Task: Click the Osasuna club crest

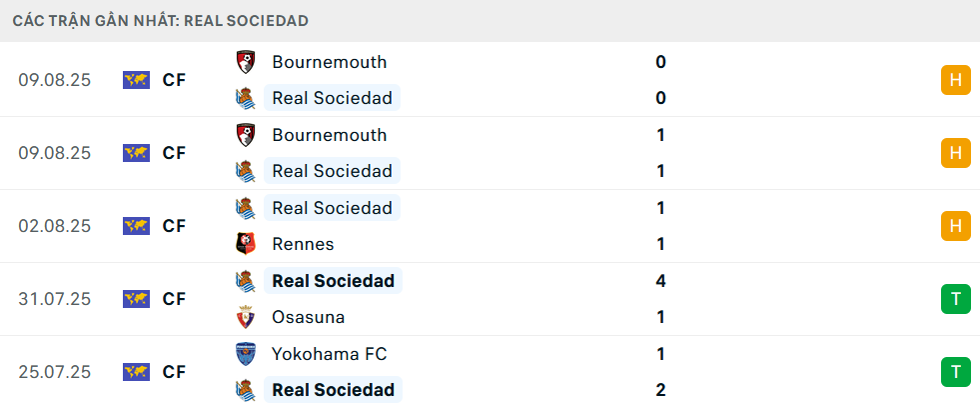Action: coord(244,317)
